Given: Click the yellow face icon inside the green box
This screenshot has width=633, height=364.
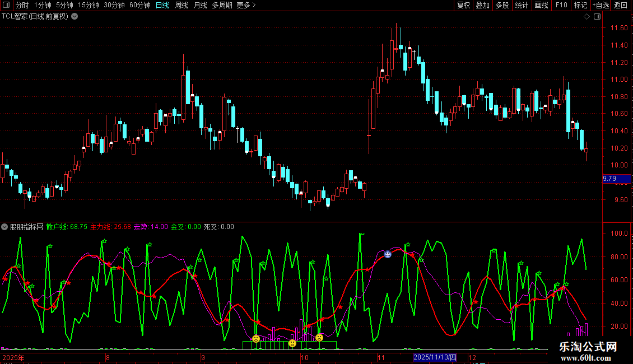Looking at the screenshot, I should 292,343.
